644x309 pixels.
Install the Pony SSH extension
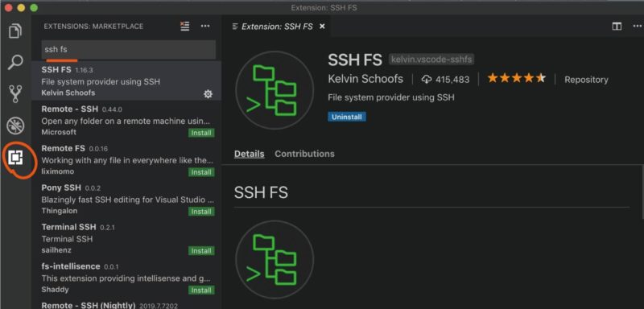(201, 212)
